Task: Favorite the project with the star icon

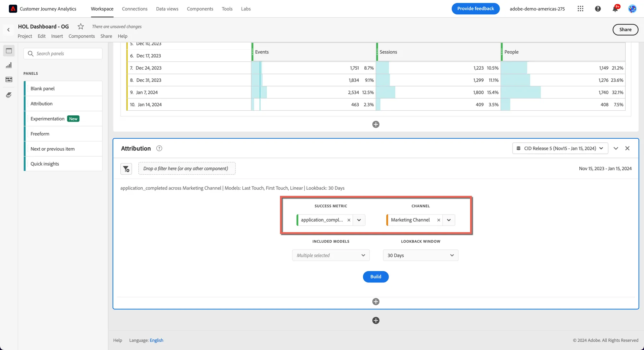Action: coord(81,26)
